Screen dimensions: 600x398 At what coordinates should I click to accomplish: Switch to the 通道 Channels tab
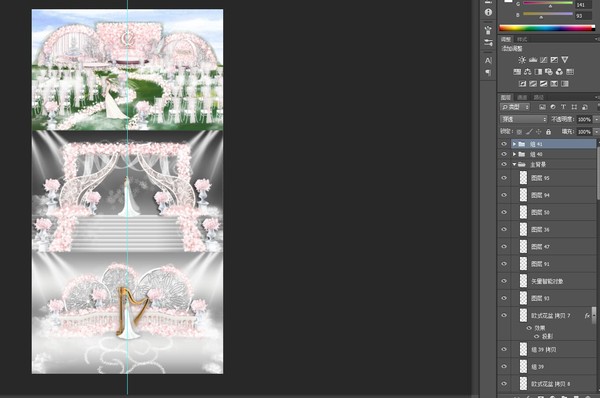click(x=522, y=97)
